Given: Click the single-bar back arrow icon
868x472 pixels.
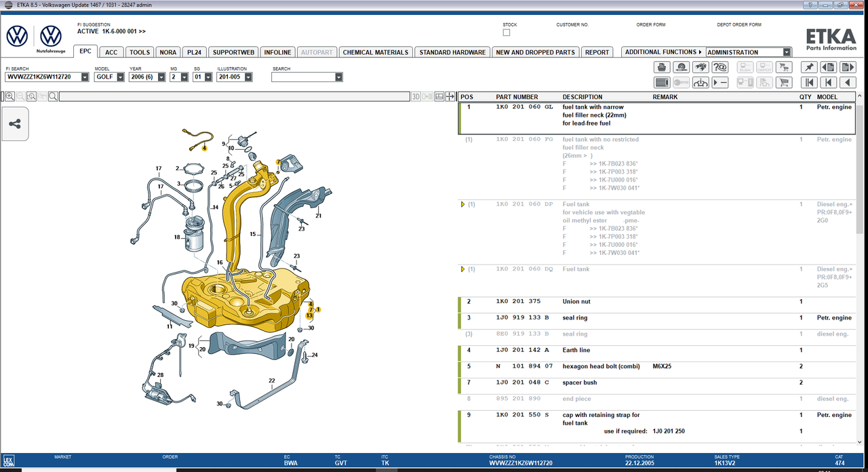Looking at the screenshot, I should pos(828,83).
